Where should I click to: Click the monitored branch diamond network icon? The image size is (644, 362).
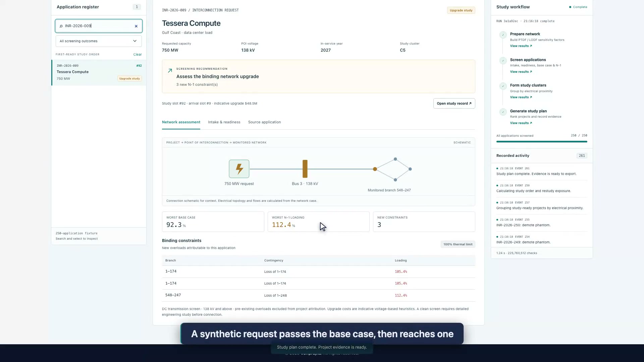pos(393,169)
